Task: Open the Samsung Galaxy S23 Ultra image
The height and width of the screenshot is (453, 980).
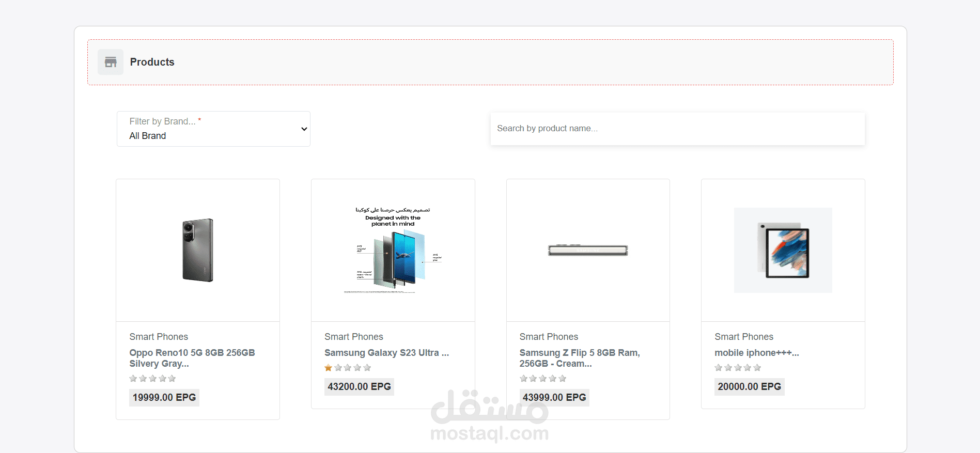Action: coord(393,250)
